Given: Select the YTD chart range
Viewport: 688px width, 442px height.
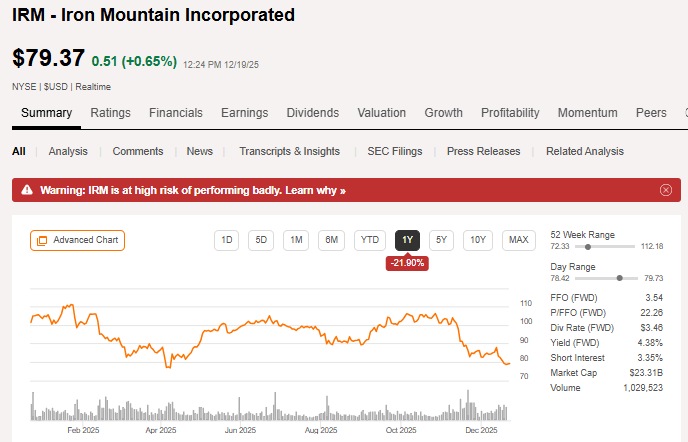Looking at the screenshot, I should pyautogui.click(x=370, y=240).
